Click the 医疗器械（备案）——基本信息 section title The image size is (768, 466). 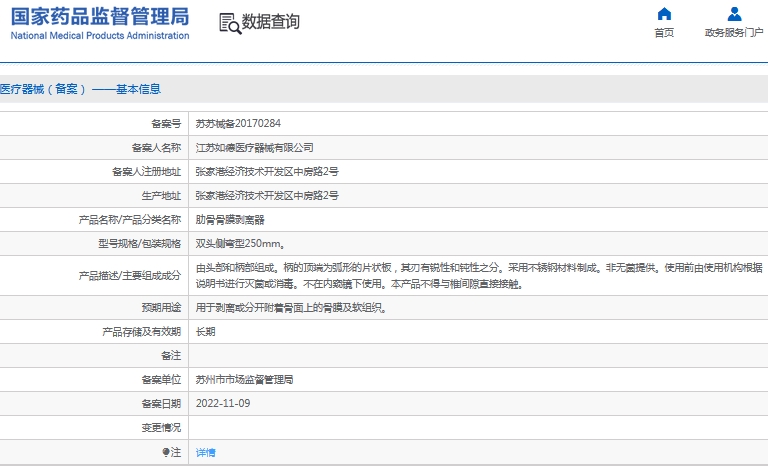80,89
